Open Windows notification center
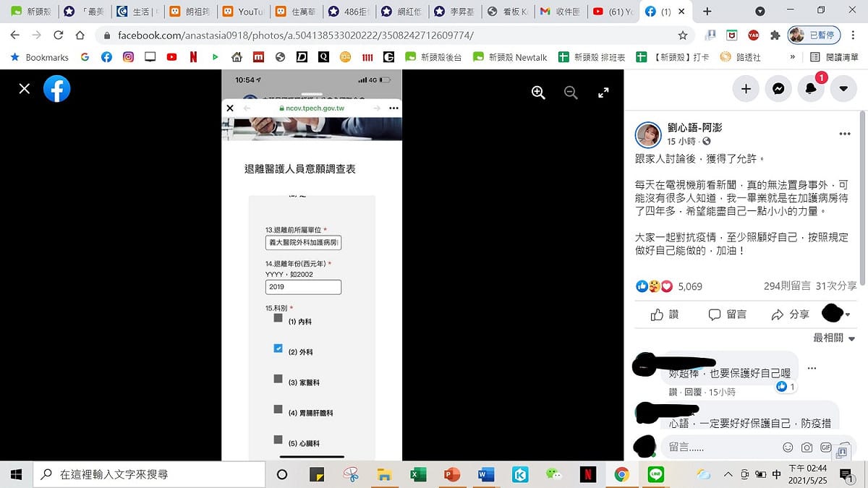The image size is (868, 488). point(846,474)
